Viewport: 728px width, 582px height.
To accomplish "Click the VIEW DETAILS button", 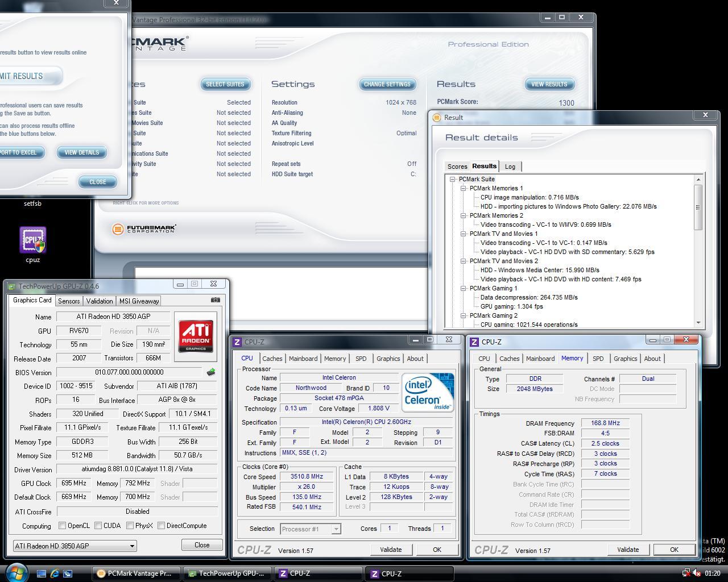I will click(x=82, y=152).
